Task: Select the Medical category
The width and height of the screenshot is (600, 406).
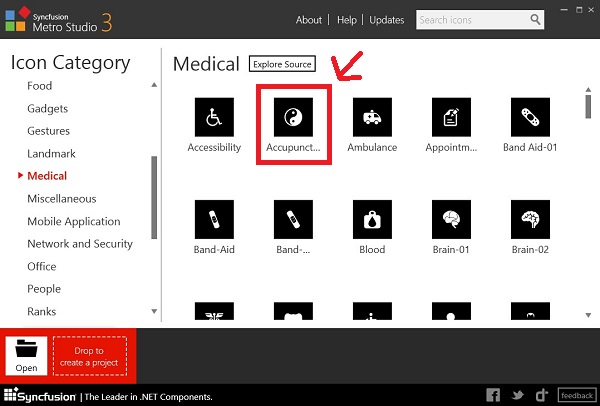Action: click(x=47, y=176)
